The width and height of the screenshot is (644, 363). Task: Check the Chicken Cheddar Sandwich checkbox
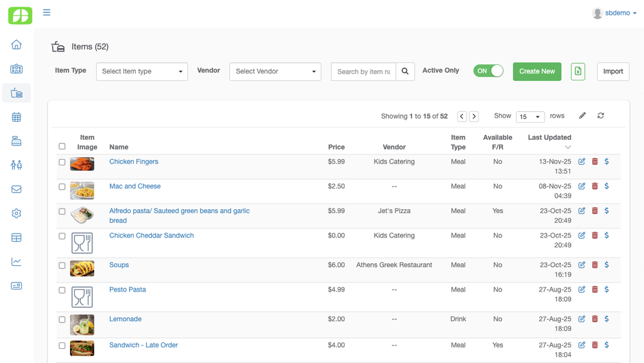62,236
